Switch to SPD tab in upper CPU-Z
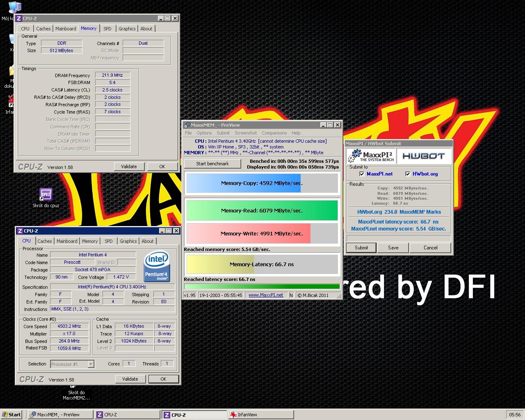The height and width of the screenshot is (420, 525). 107,29
